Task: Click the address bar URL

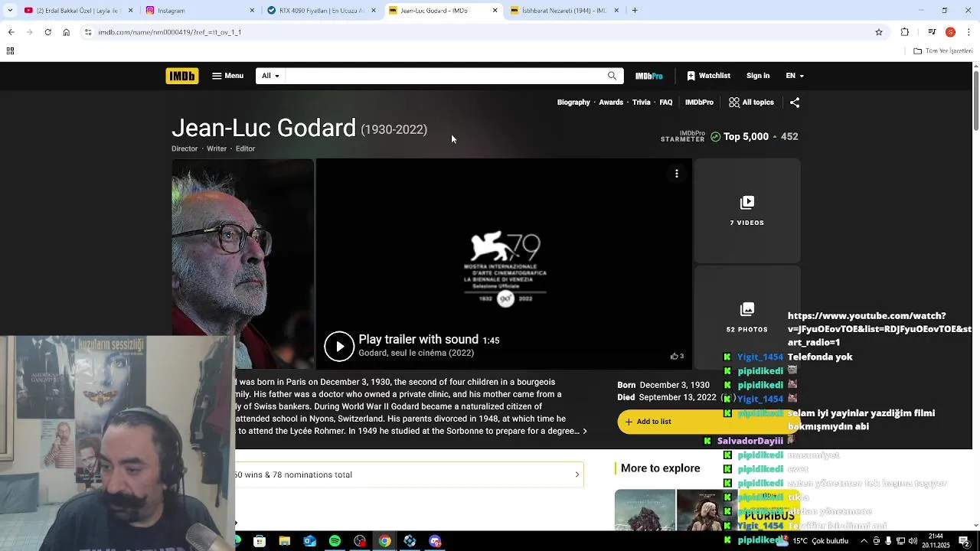Action: 170,32
